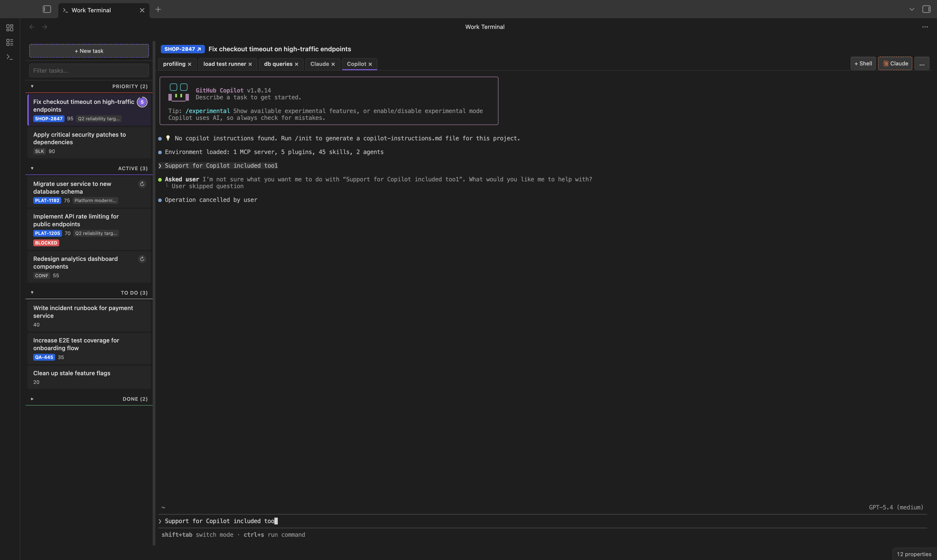Click the retry icon on Redesign analytics dashboard task
937x560 pixels.
pyautogui.click(x=142, y=259)
